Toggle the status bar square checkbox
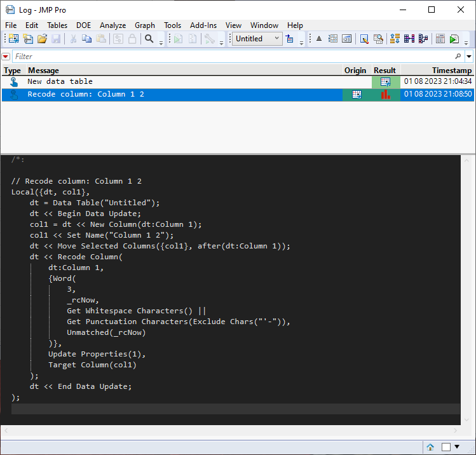476x455 pixels. click(x=446, y=447)
